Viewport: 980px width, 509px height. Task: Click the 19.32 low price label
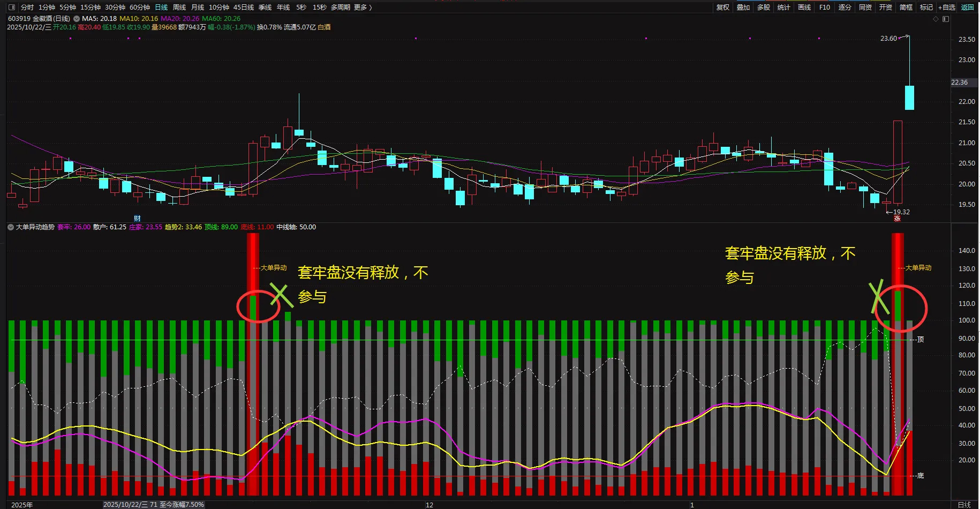tap(901, 212)
